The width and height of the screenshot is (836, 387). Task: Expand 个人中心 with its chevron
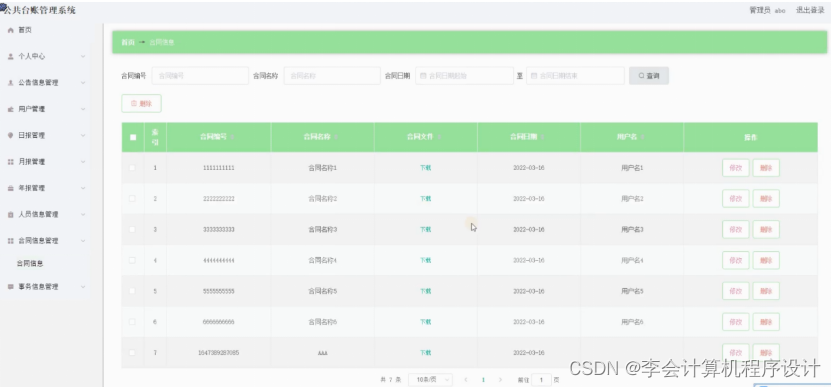pyautogui.click(x=83, y=57)
